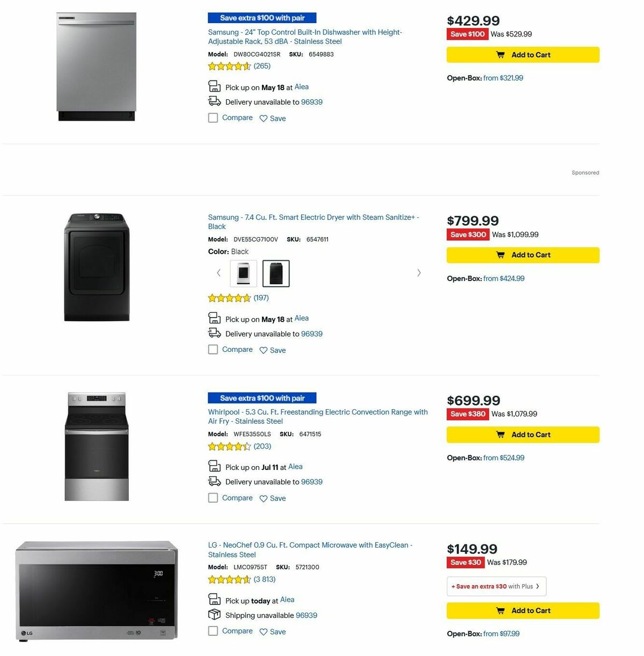Click the left carousel arrow for dryer colors
Viewport: 644px width, 656px height.
(x=218, y=273)
